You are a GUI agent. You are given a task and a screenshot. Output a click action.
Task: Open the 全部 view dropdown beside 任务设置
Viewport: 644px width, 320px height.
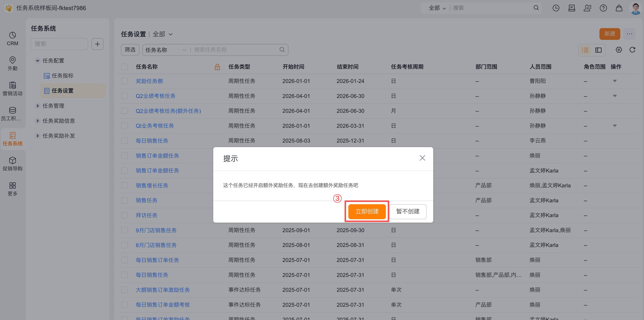[163, 34]
